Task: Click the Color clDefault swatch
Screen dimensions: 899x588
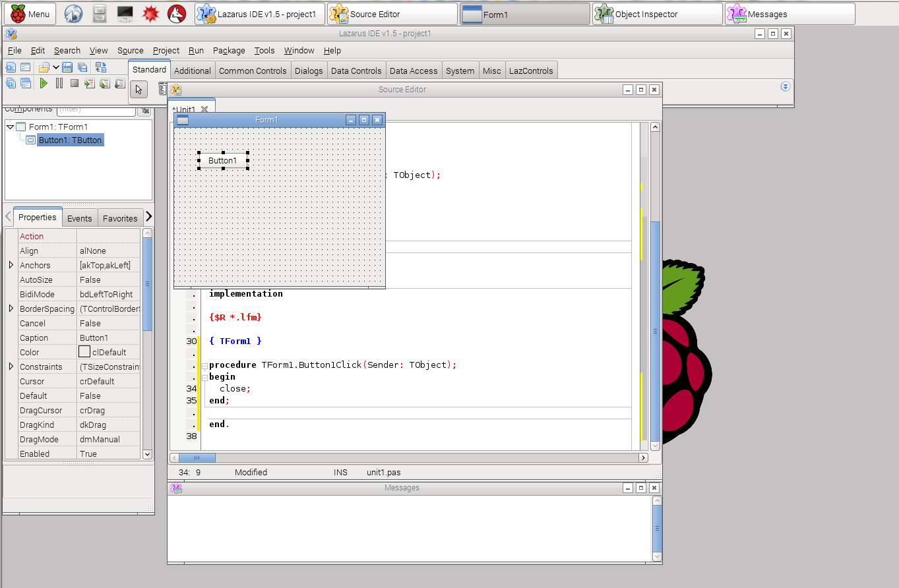Action: tap(84, 352)
